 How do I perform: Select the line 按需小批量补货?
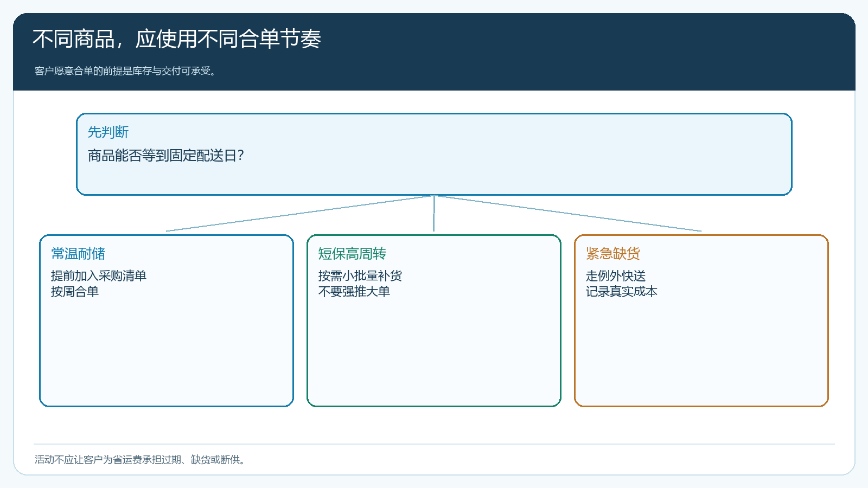(360, 276)
